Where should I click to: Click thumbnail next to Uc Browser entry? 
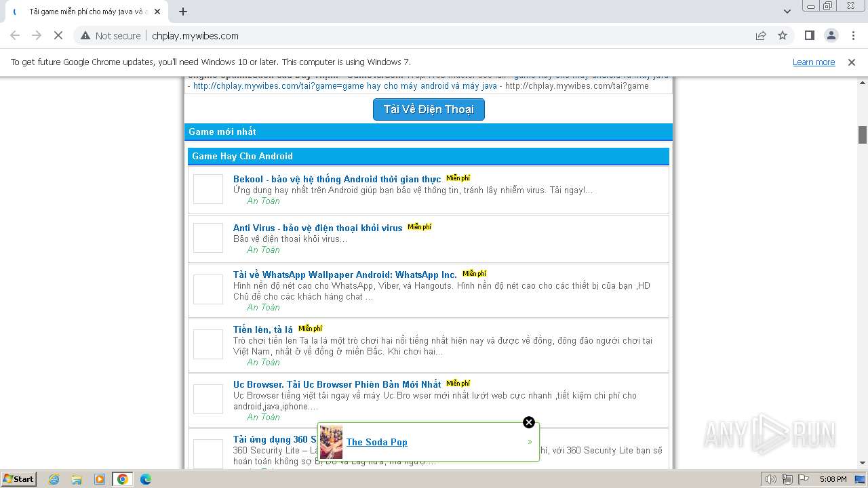click(208, 399)
